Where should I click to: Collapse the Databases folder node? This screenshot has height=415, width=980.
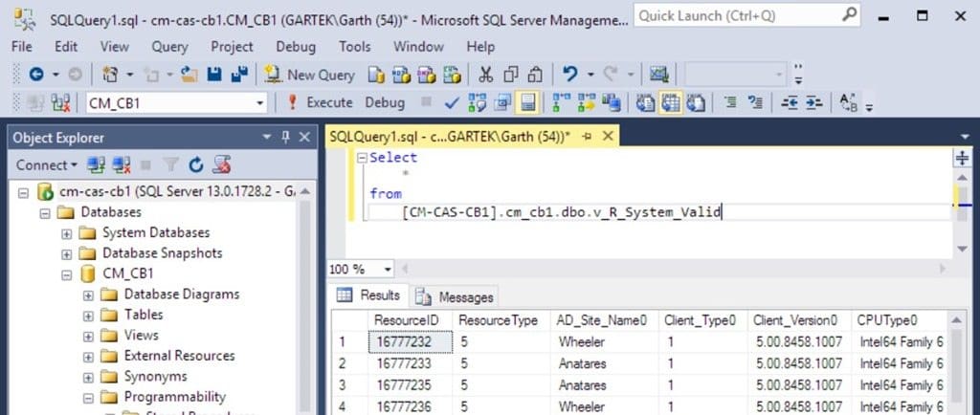pos(45,213)
